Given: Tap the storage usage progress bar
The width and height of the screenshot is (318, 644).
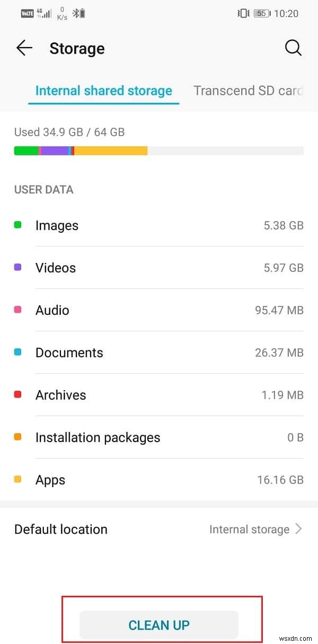Looking at the screenshot, I should click(159, 151).
